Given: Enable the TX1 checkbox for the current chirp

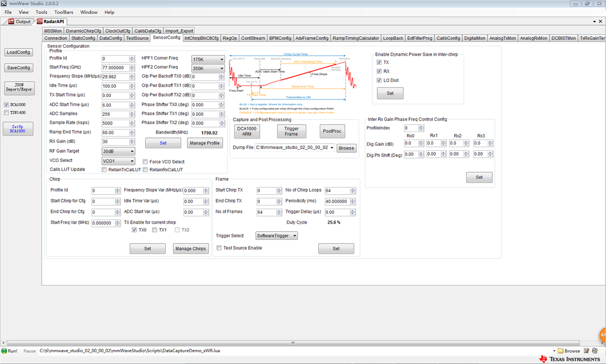Looking at the screenshot, I should [155, 230].
